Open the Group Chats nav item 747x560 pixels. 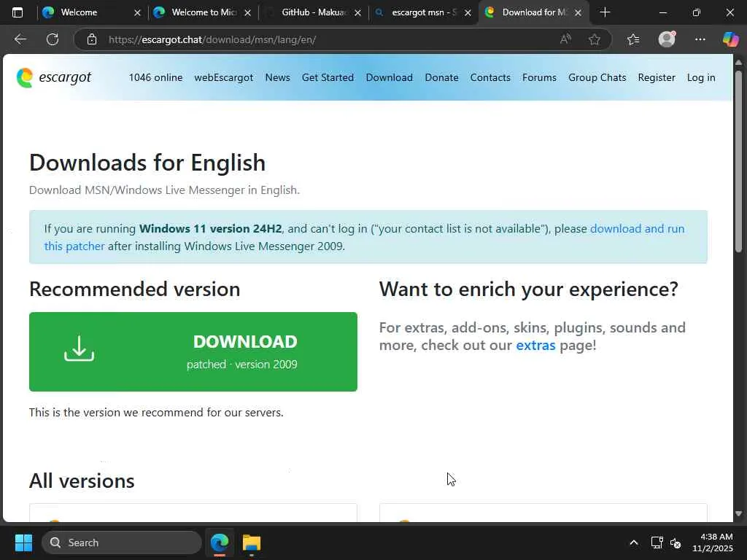(597, 77)
